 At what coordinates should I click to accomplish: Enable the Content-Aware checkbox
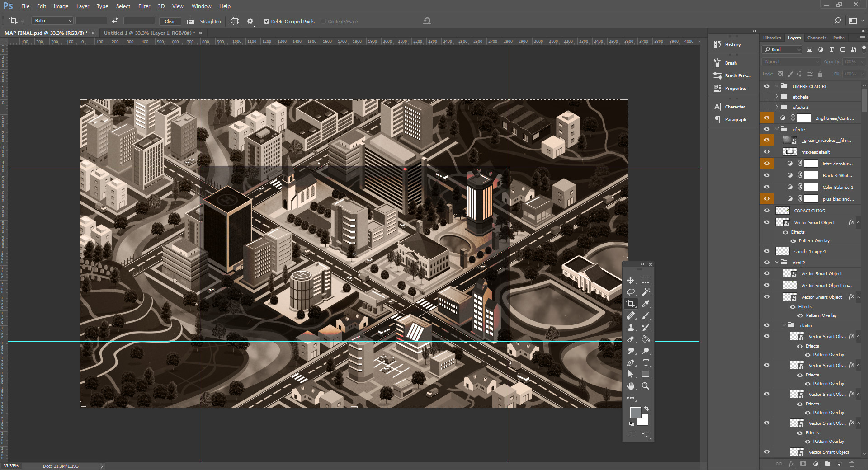point(324,21)
